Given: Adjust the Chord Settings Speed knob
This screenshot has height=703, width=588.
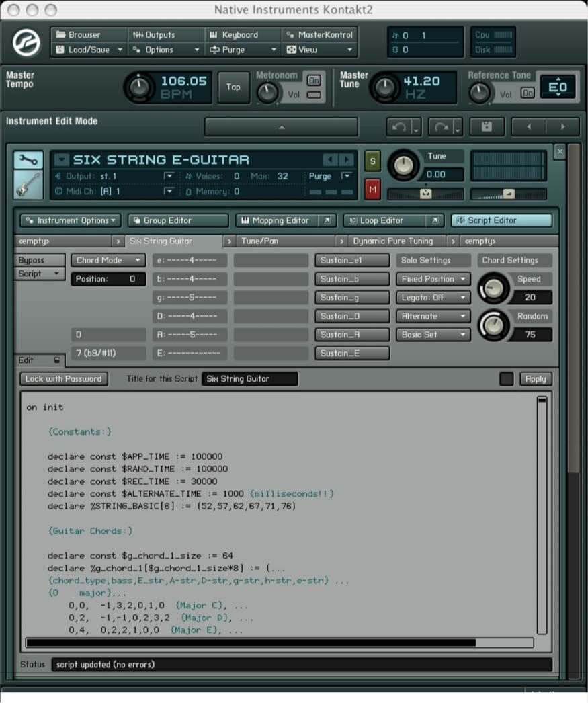Looking at the screenshot, I should coord(493,288).
